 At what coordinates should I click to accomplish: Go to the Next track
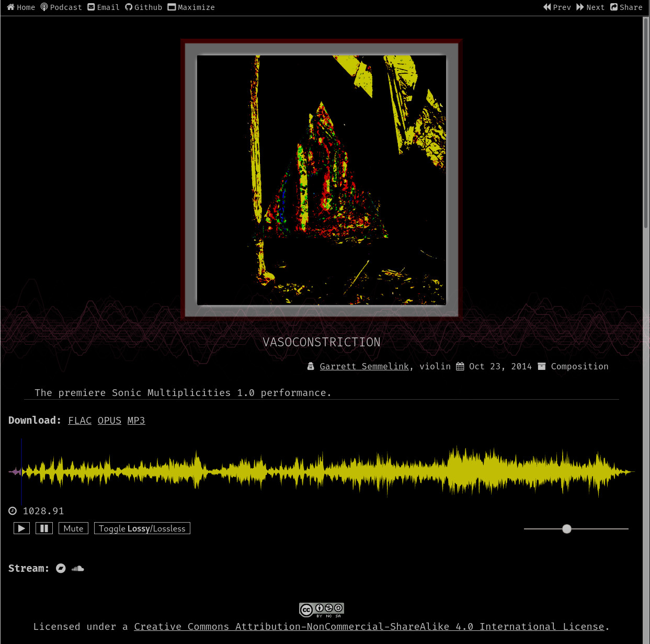pyautogui.click(x=590, y=7)
